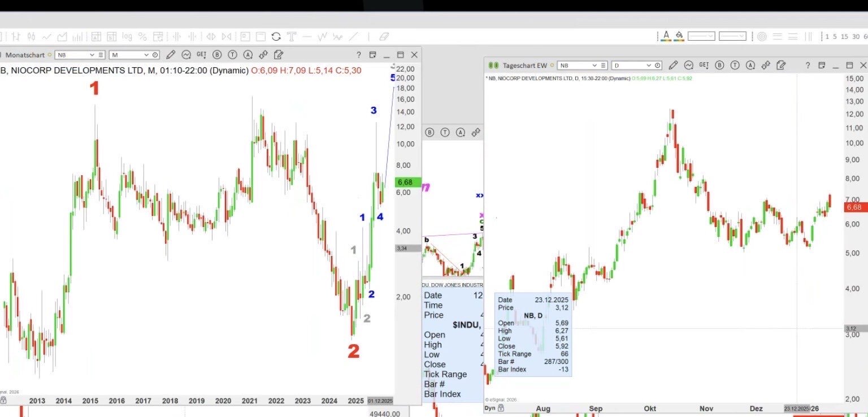Open the fill color bucket picker
The image size is (868, 417).
680,36
